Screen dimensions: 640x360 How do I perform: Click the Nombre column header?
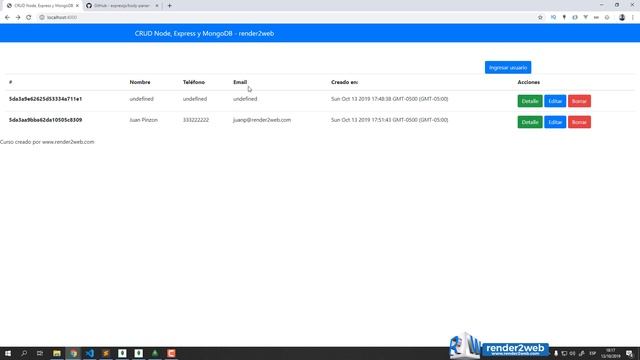point(140,82)
